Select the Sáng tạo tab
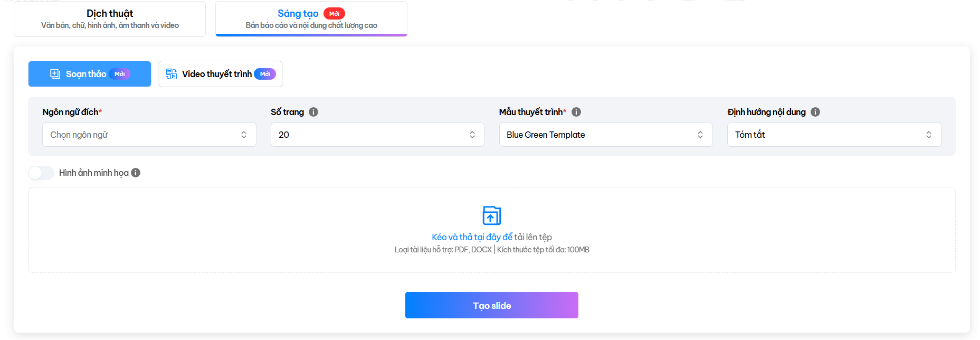980x340 pixels. point(298,19)
